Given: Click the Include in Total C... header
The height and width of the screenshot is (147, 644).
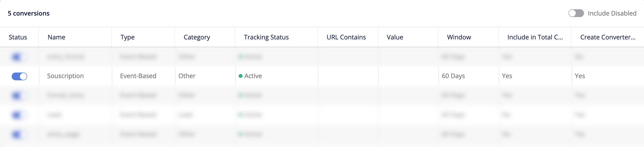Looking at the screenshot, I should (x=535, y=37).
